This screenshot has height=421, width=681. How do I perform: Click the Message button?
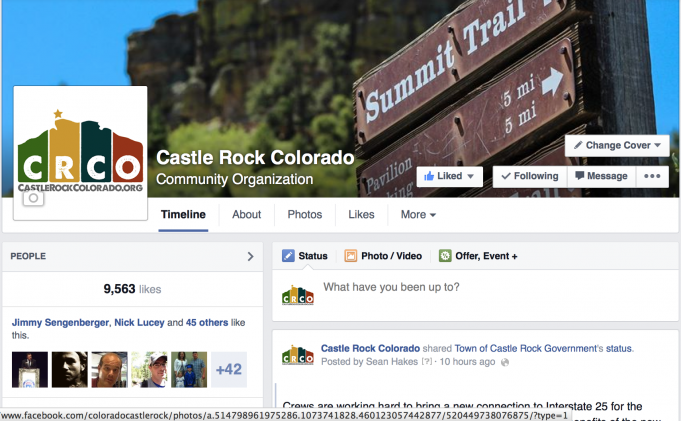click(602, 176)
